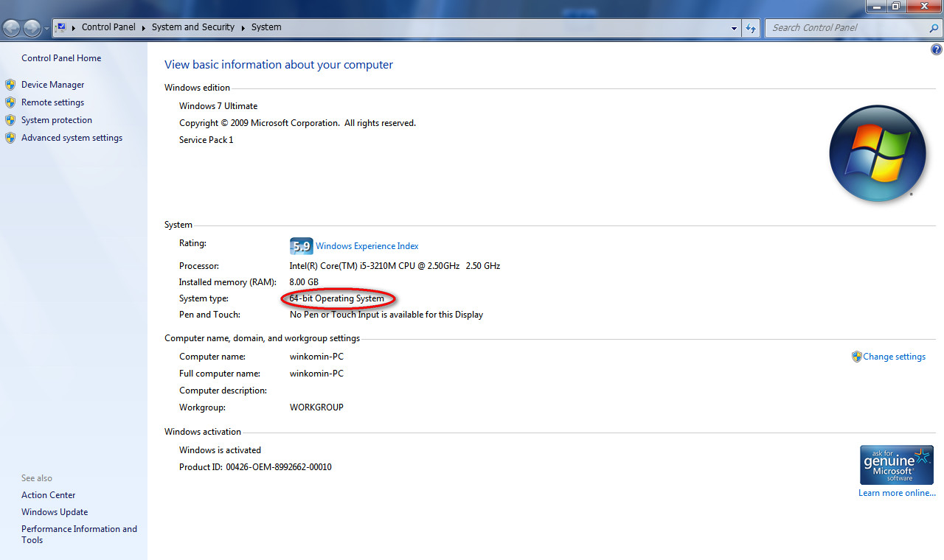
Task: Open Device Manager link
Action: (53, 85)
